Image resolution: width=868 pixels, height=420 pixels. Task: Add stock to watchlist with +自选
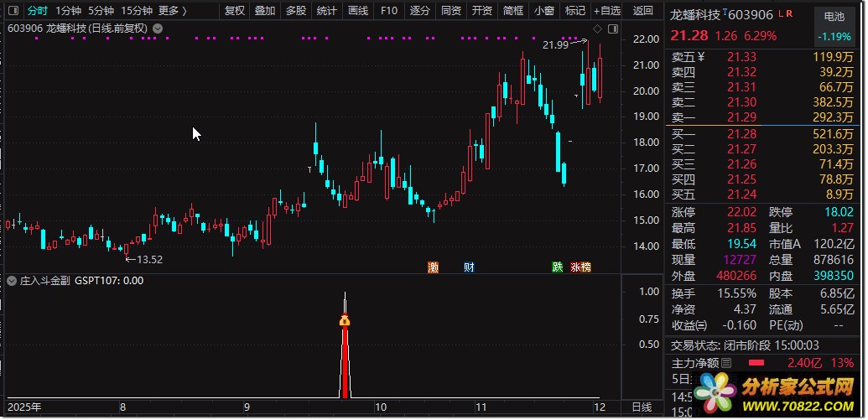[x=606, y=11]
